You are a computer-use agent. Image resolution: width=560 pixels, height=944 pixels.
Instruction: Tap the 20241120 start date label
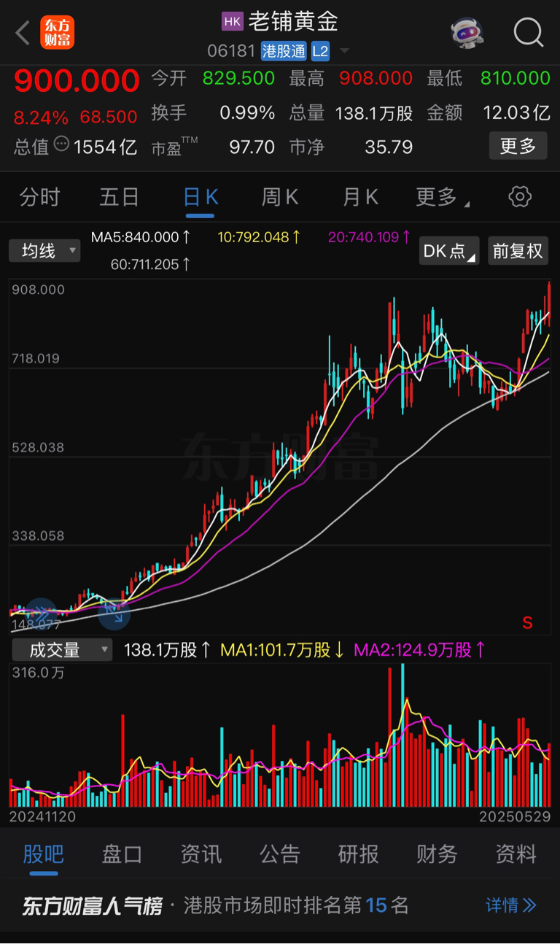tap(42, 816)
